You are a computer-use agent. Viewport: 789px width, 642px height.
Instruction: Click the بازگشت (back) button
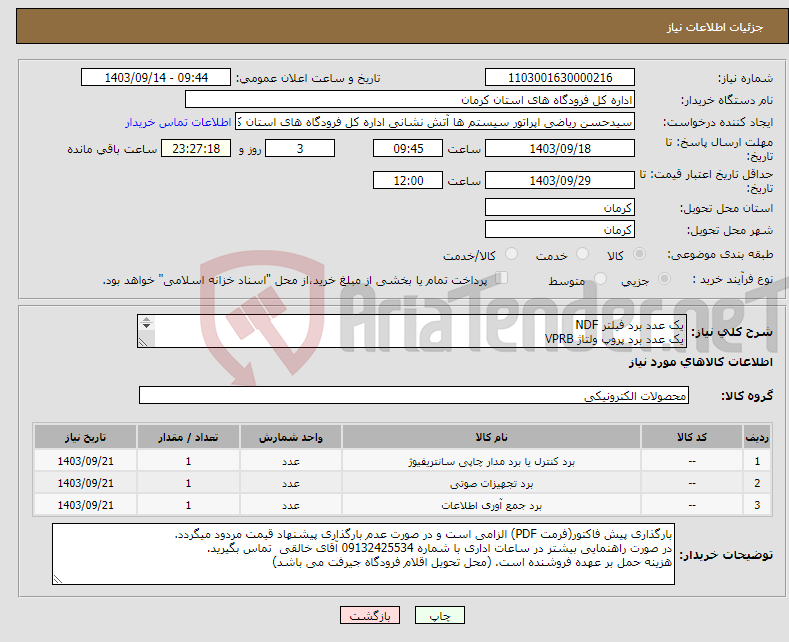pos(370,615)
